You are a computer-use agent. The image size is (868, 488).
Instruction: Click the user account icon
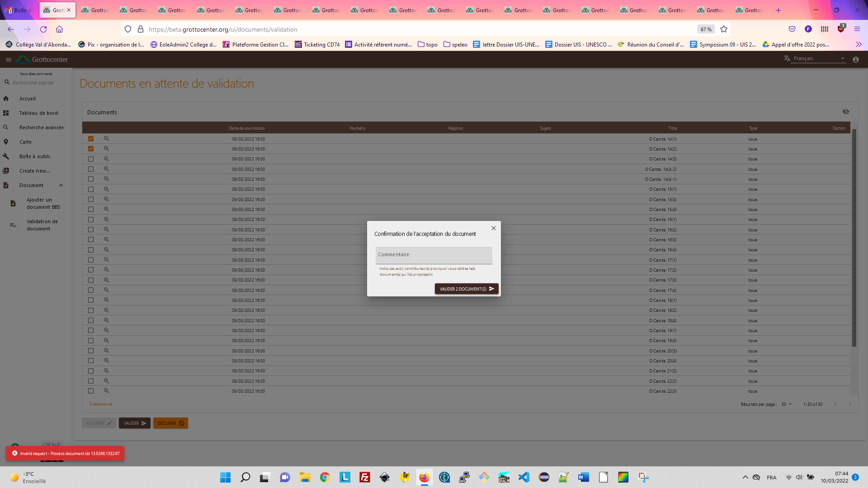855,60
